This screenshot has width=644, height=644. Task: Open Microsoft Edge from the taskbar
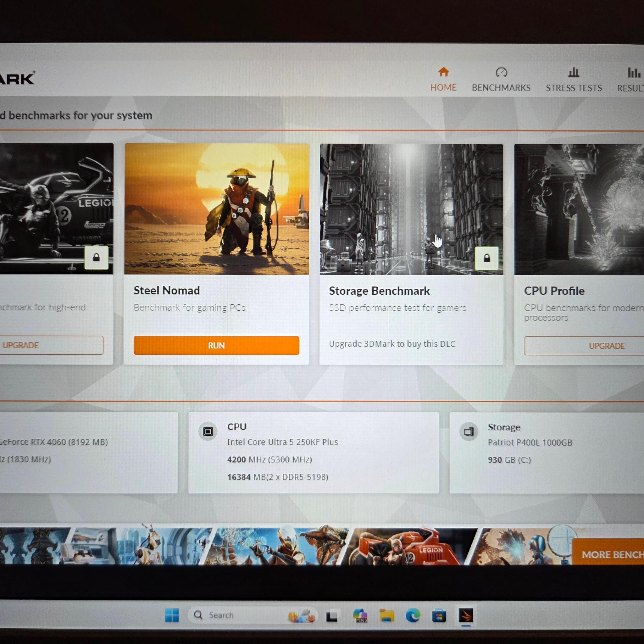click(x=413, y=615)
